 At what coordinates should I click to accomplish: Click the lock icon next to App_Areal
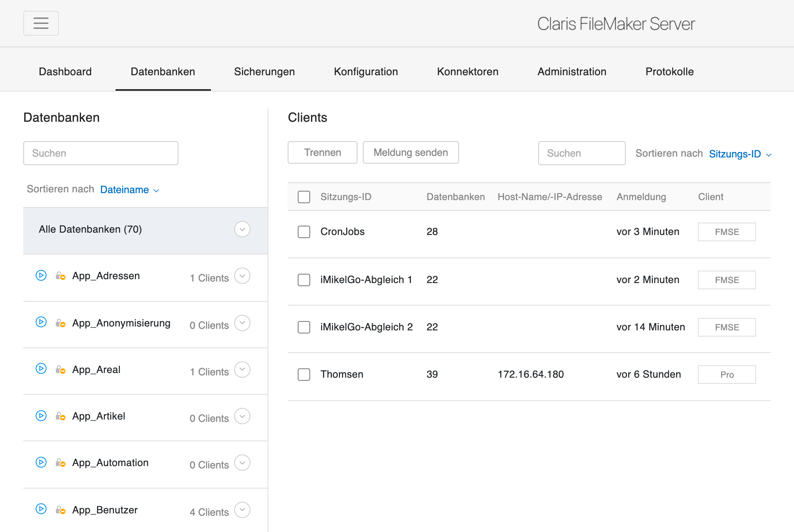tap(60, 370)
